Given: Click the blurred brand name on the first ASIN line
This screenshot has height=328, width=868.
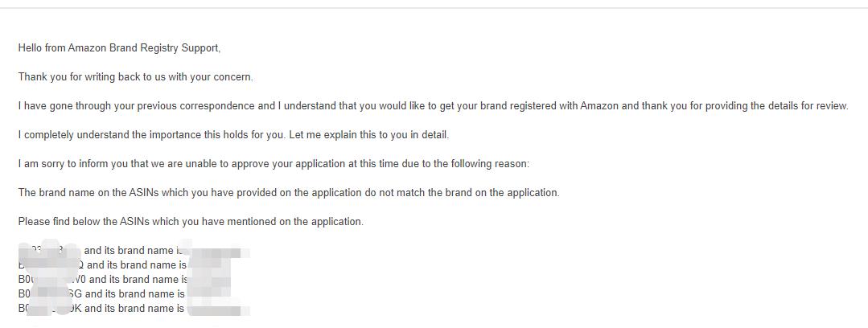Looking at the screenshot, I should tap(217, 251).
